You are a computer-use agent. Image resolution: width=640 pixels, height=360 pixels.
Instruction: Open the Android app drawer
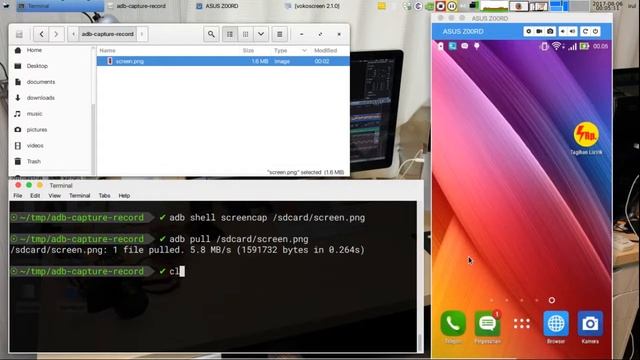[522, 324]
